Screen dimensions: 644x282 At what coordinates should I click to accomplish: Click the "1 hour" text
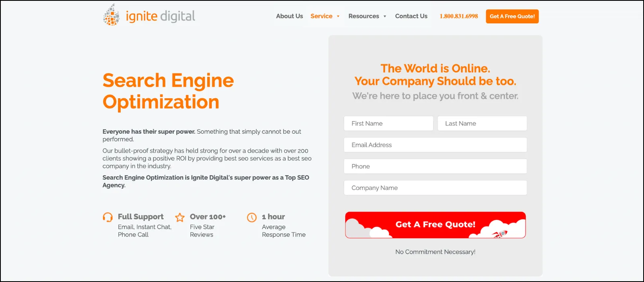pyautogui.click(x=273, y=217)
